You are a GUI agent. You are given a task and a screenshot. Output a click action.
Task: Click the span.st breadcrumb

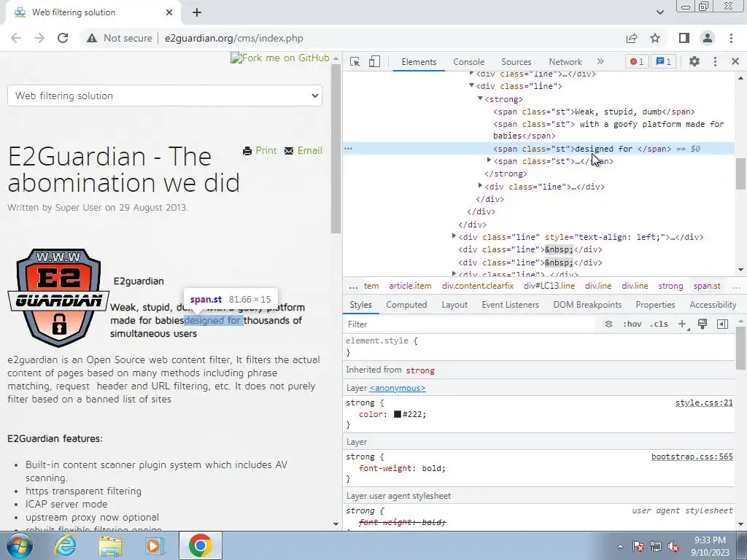tap(706, 286)
